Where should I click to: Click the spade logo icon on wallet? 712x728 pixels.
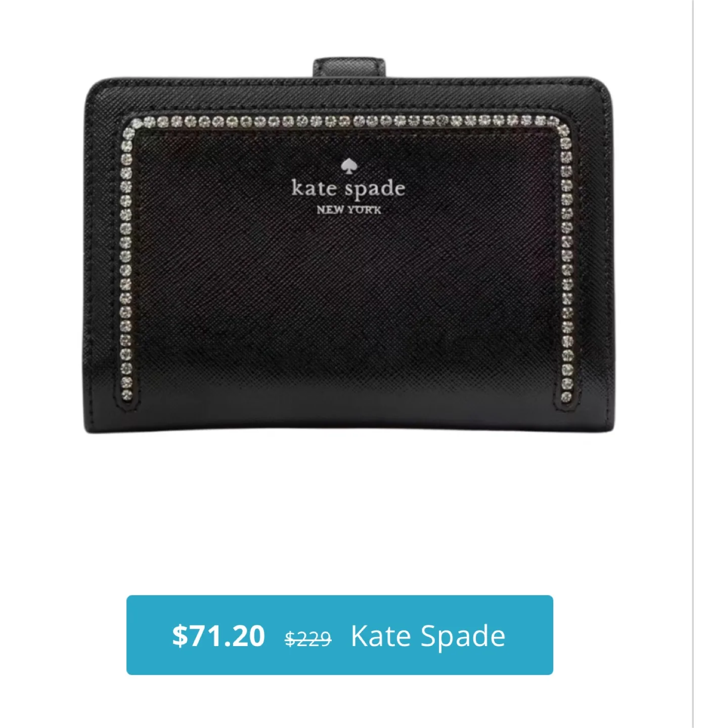[x=348, y=166]
